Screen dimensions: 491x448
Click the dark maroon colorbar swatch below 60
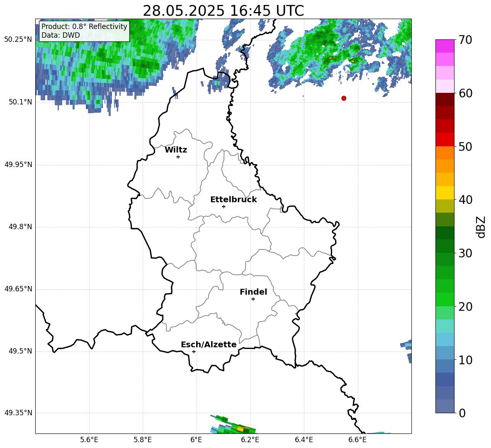click(445, 99)
